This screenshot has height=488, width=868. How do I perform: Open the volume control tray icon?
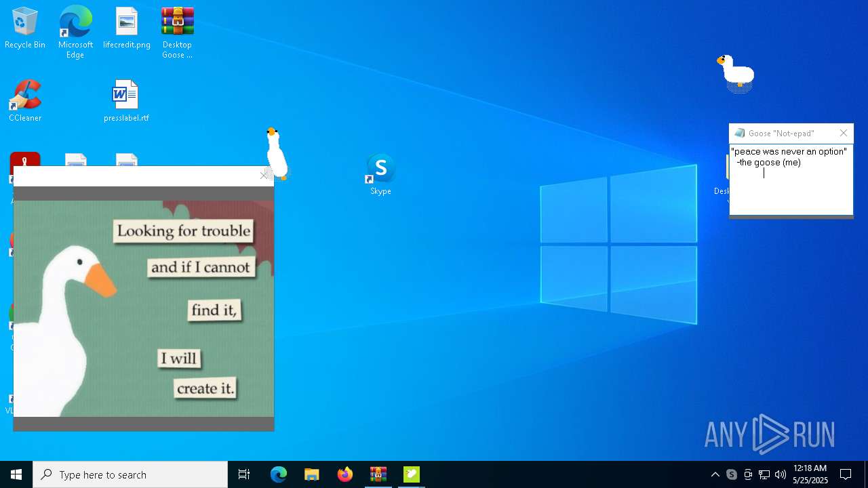pos(781,474)
